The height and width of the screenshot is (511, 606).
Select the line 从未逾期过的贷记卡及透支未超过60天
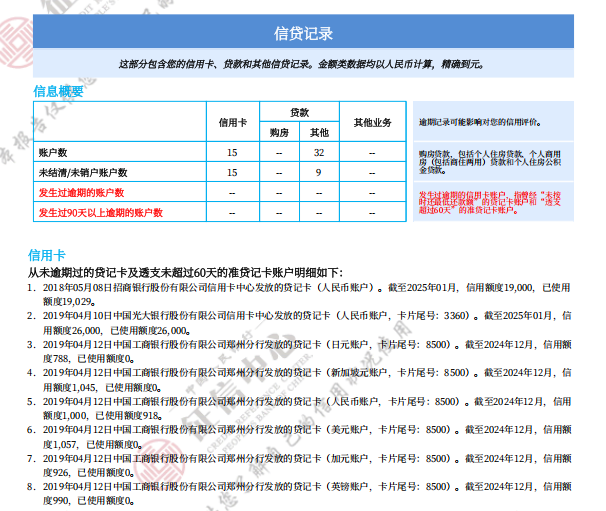(x=185, y=273)
